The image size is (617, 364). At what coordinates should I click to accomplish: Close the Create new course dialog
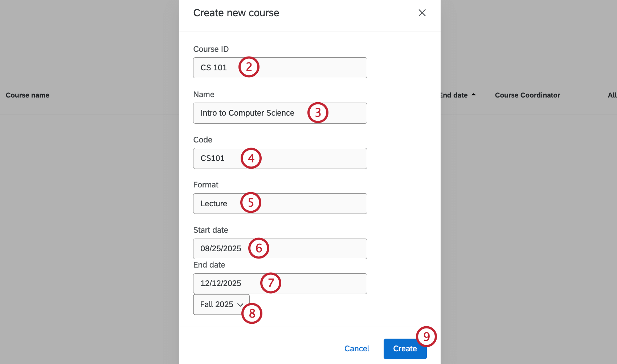[x=422, y=13]
